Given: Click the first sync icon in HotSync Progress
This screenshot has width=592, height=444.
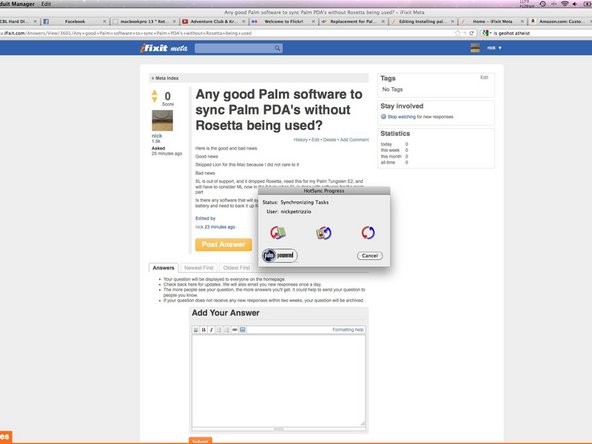Looking at the screenshot, I should click(278, 233).
